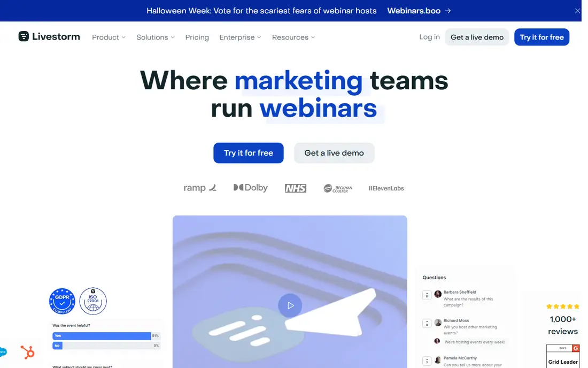Image resolution: width=588 pixels, height=368 pixels.
Task: Click Barbara Sheffield's avatar
Action: tap(438, 294)
